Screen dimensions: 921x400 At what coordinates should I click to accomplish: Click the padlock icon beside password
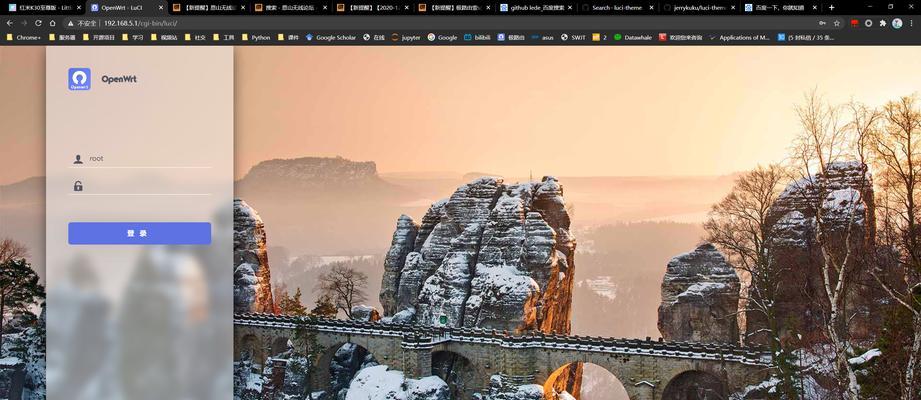coord(78,186)
